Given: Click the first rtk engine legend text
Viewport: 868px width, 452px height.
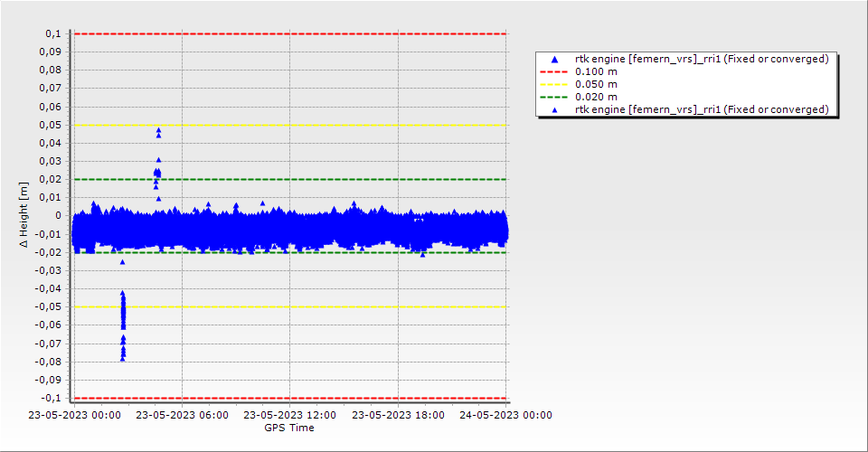Looking at the screenshot, I should (x=702, y=59).
